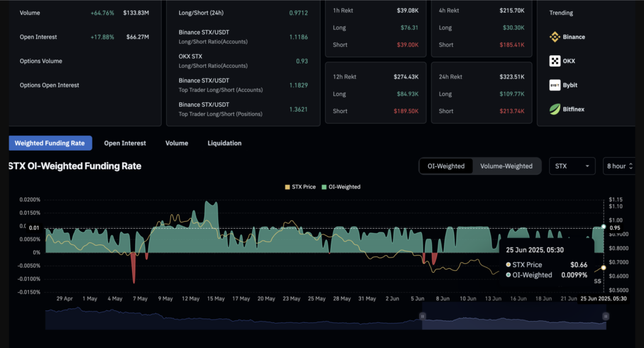Viewport: 644px width, 348px height.
Task: Click the Bybit logo icon
Action: pyautogui.click(x=555, y=85)
